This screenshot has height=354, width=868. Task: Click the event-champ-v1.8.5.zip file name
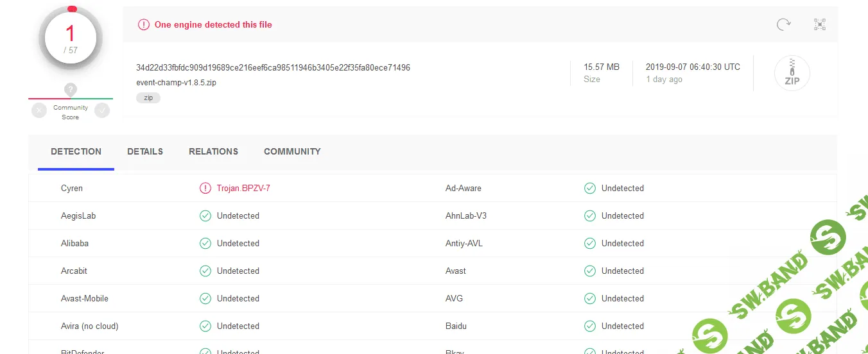[176, 83]
